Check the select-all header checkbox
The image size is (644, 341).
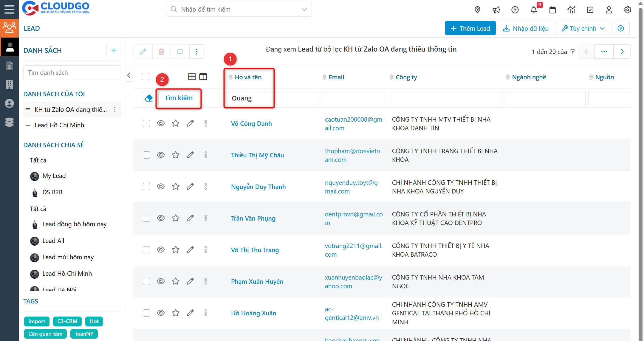(145, 77)
